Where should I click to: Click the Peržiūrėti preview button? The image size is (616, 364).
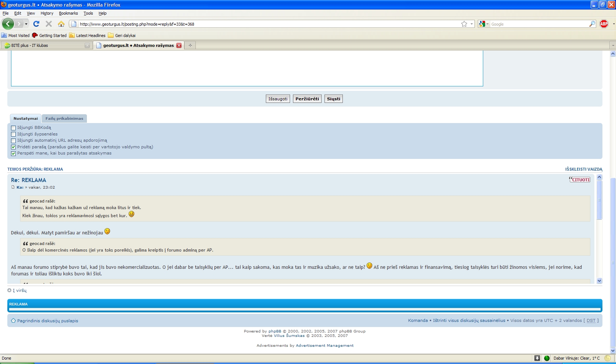pyautogui.click(x=307, y=99)
